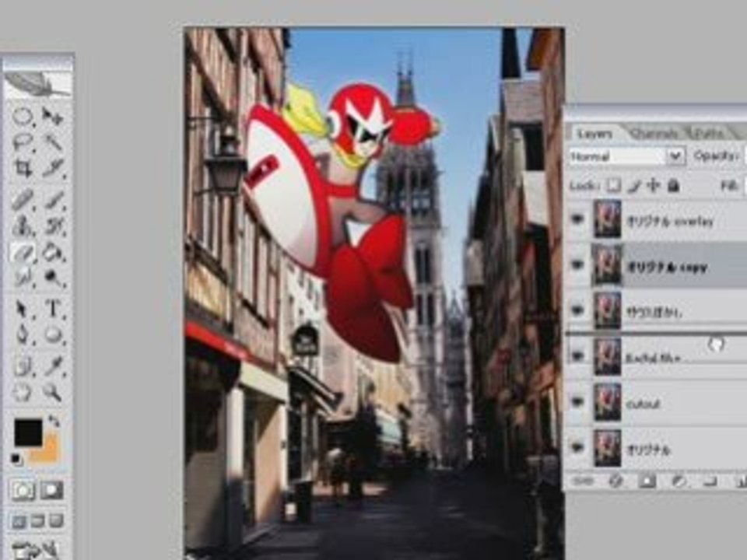
Task: Hide the cutout layer
Action: coord(577,402)
